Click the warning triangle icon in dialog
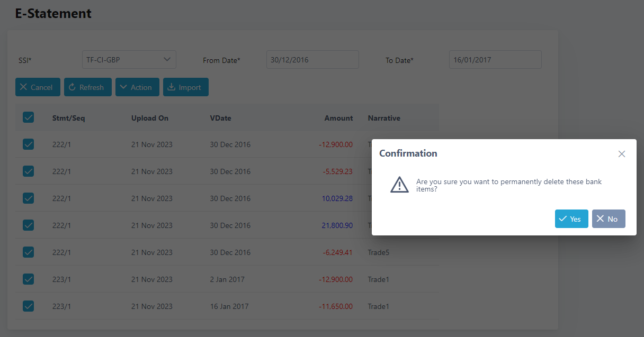 [x=399, y=185]
